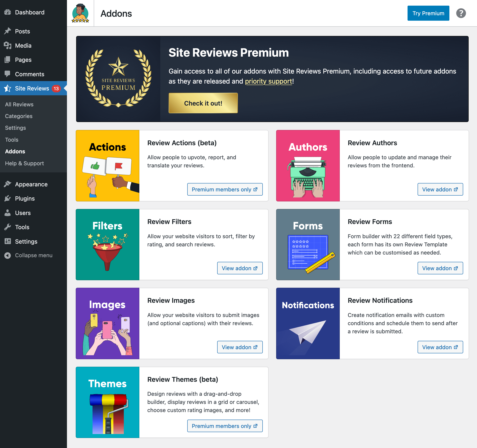Click the Review Actions Premium members link
477x448 pixels.
click(x=225, y=189)
